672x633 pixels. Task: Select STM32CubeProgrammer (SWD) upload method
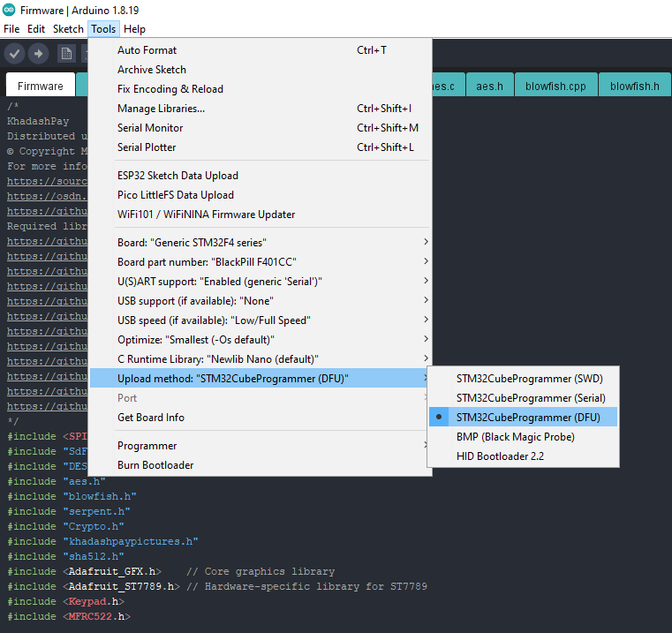[x=523, y=379]
